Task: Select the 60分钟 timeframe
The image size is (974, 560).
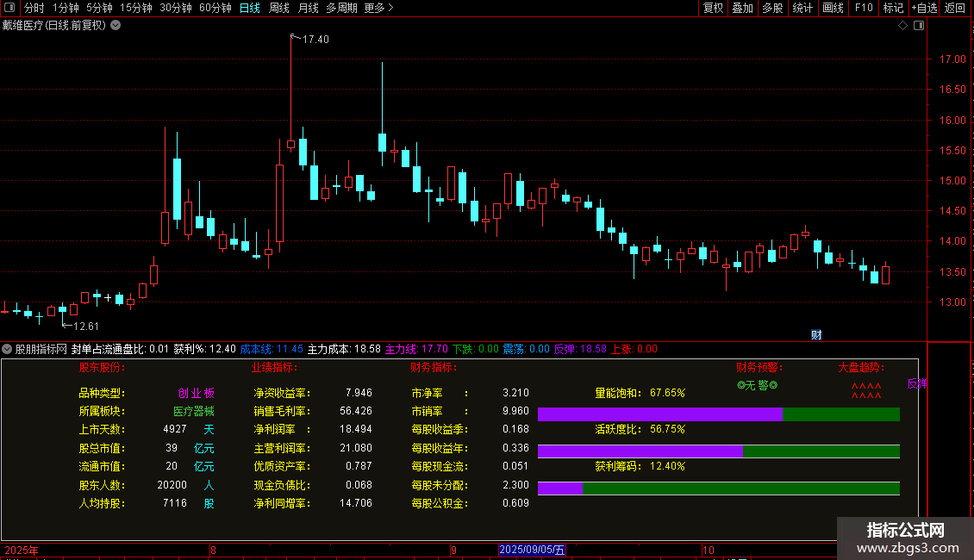Action: (x=215, y=9)
